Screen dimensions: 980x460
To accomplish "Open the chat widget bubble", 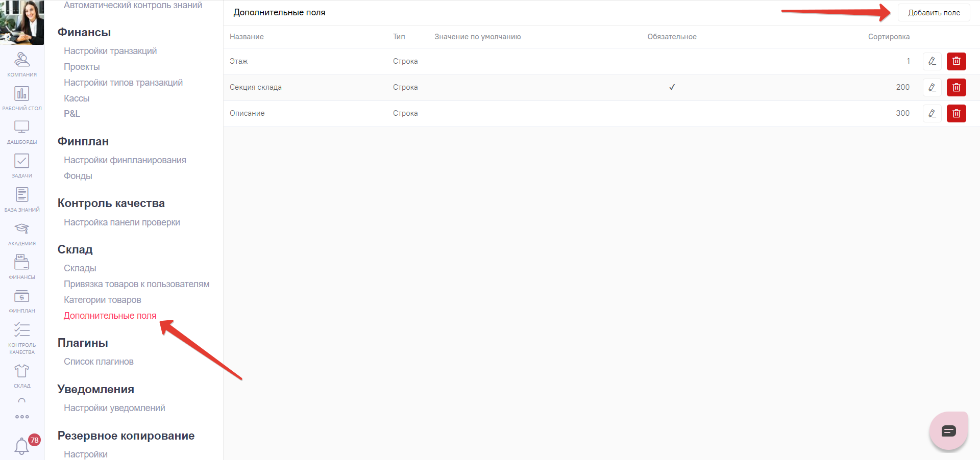I will tap(948, 431).
